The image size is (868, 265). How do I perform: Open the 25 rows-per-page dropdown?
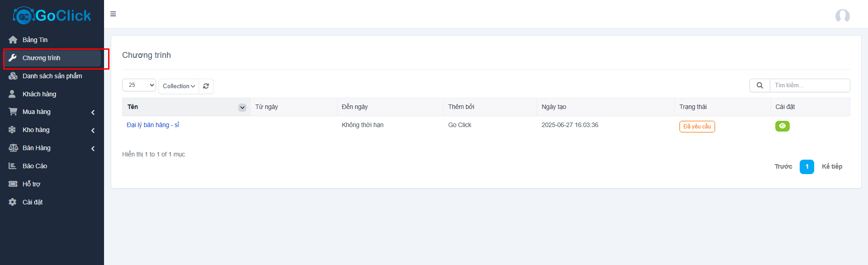139,85
